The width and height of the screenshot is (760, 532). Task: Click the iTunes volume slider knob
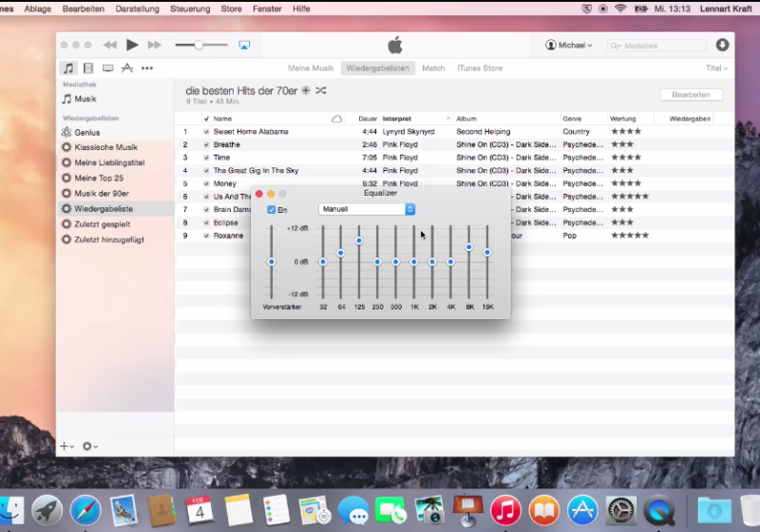[199, 45]
